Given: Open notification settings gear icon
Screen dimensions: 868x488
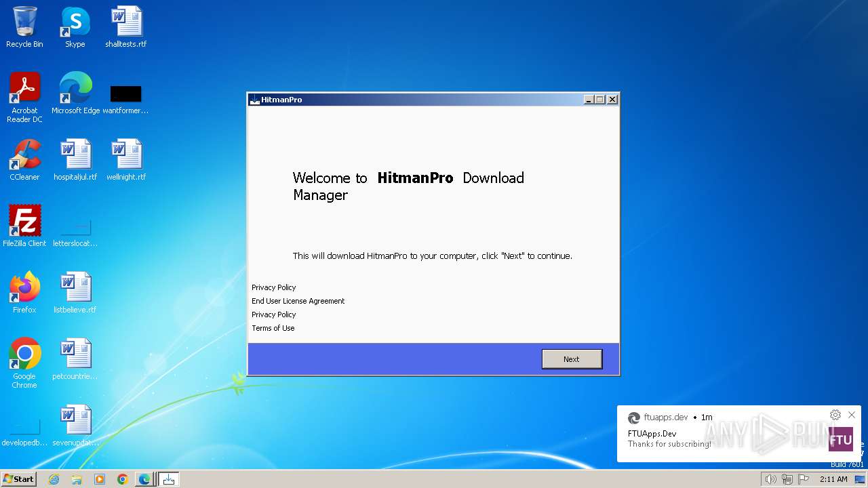Looking at the screenshot, I should click(x=835, y=415).
